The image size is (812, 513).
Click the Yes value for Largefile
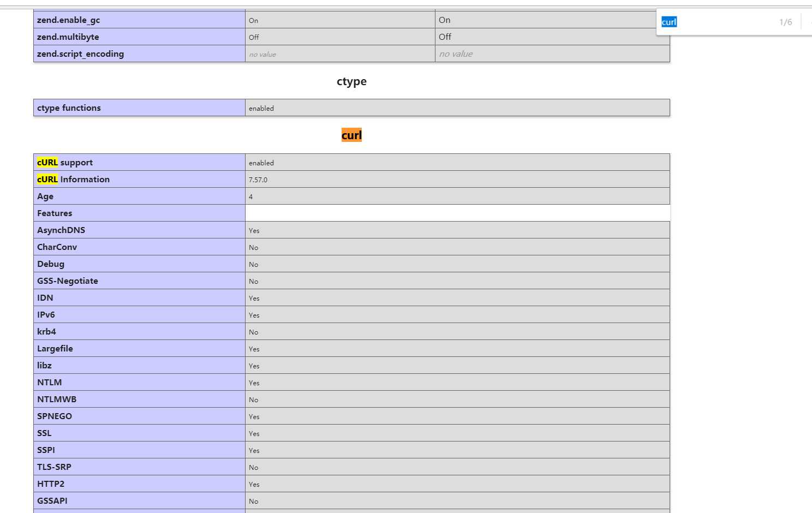[254, 349]
